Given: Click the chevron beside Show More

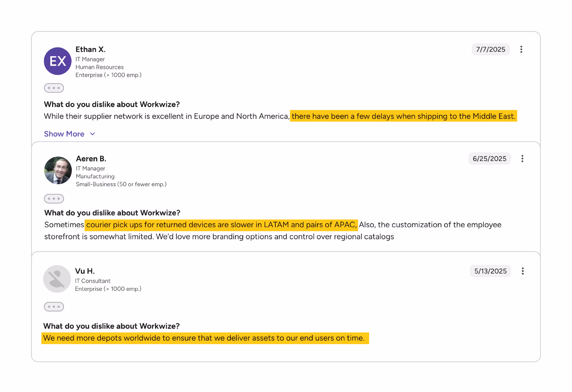Looking at the screenshot, I should click(92, 134).
